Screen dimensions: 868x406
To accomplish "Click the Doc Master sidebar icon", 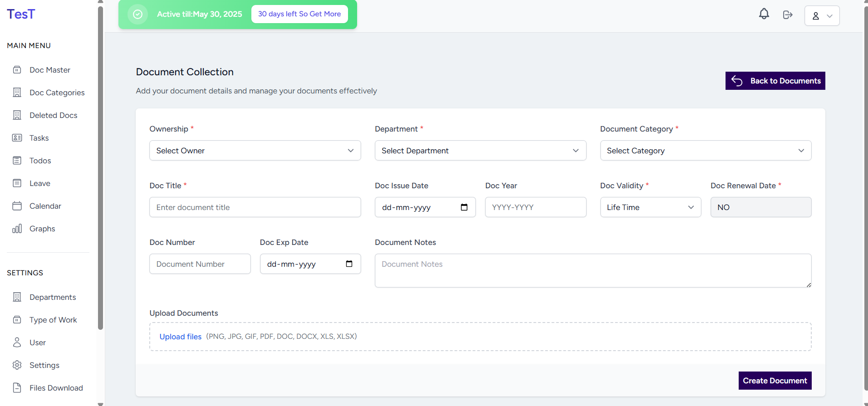I will click(17, 70).
